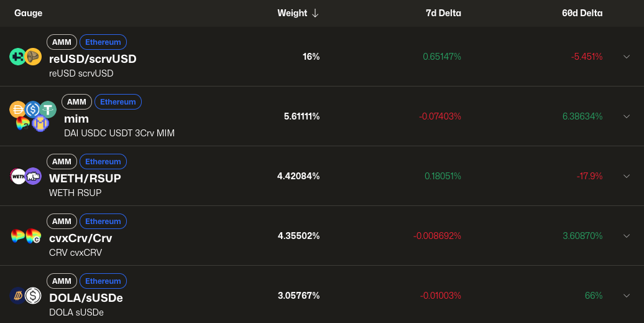Click the Ethereum badge on mim row

118,102
